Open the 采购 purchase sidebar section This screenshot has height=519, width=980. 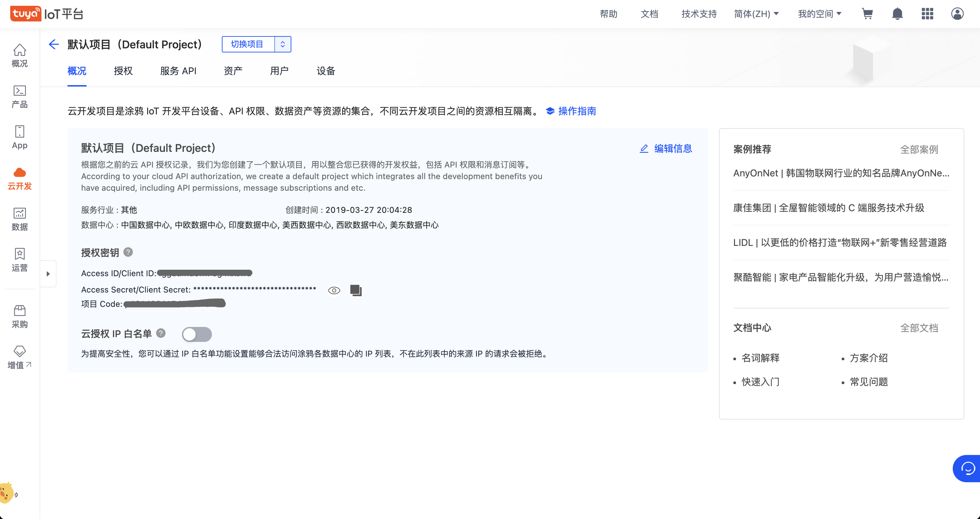(x=19, y=316)
